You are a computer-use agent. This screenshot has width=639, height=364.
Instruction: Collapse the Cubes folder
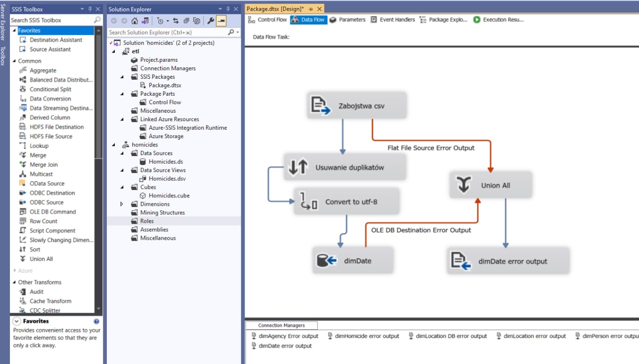tap(122, 187)
